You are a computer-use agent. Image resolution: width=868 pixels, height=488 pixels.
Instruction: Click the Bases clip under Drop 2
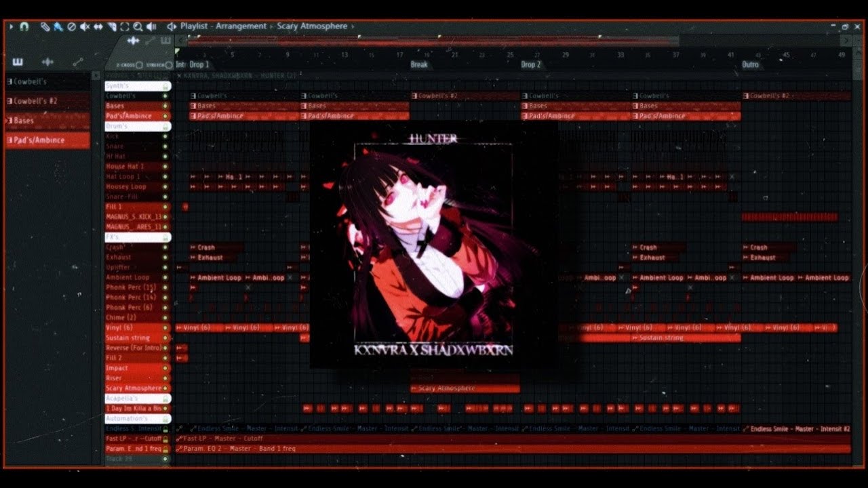click(576, 106)
